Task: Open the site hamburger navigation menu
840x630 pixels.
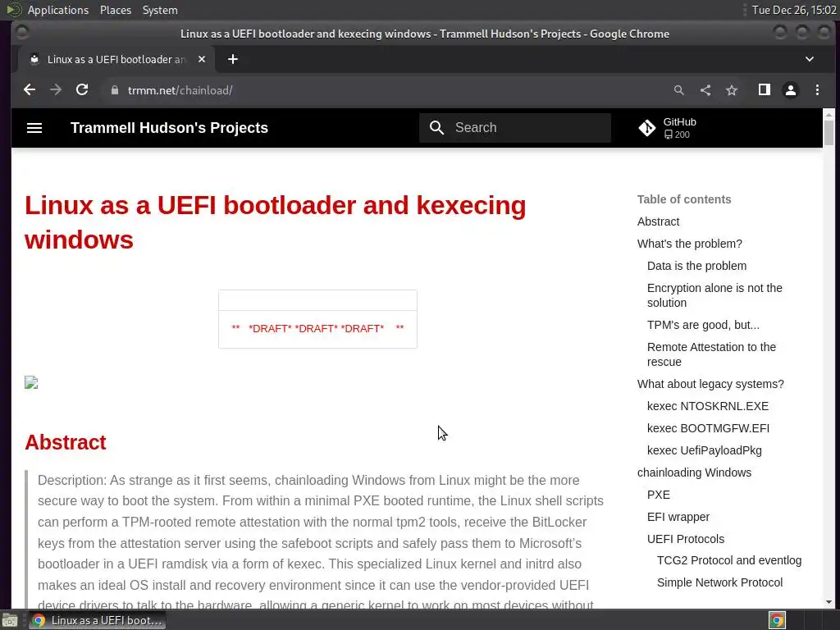Action: [x=34, y=127]
